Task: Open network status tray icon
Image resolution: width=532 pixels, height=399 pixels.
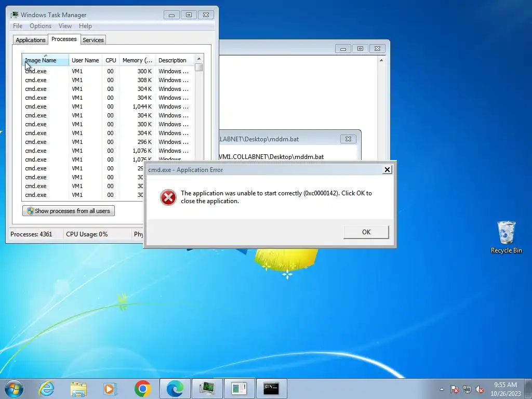Action: pos(467,389)
